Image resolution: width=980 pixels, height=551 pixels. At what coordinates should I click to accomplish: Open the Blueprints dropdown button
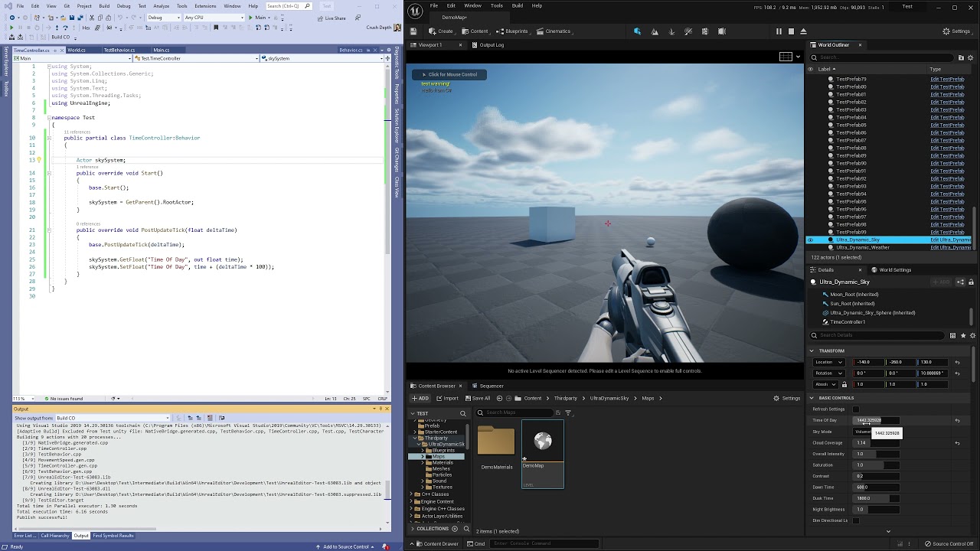click(513, 31)
